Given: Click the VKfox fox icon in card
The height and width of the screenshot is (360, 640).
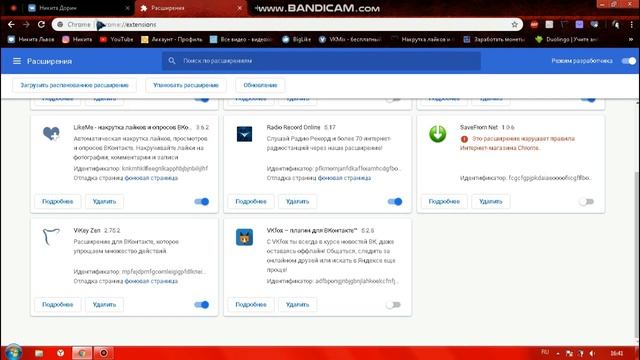Looking at the screenshot, I should [244, 237].
